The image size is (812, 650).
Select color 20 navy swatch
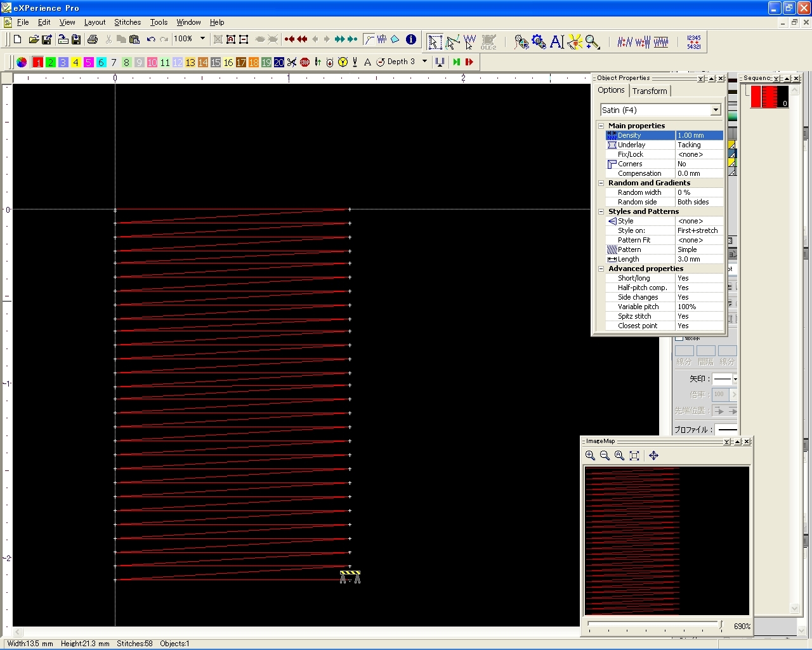(x=279, y=62)
